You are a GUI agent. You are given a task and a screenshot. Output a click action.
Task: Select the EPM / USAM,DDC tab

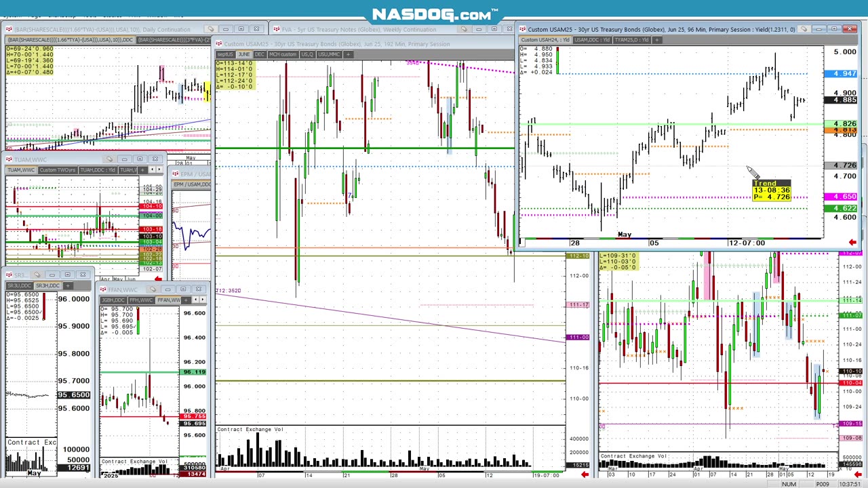[193, 184]
